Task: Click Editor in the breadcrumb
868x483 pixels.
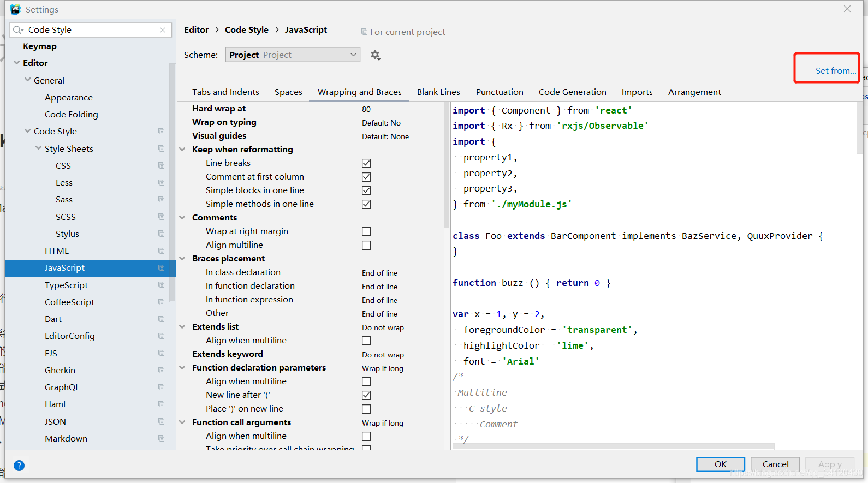Action: tap(196, 30)
